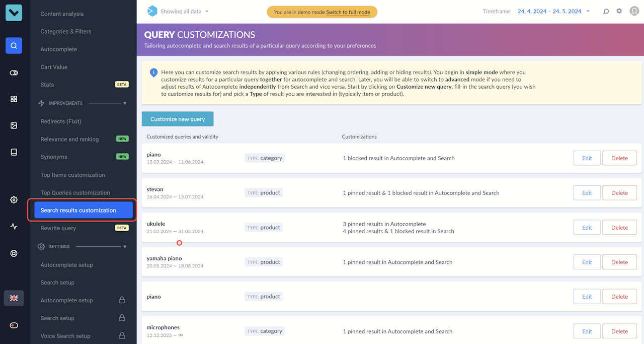
Task: Open the Showing all data dropdown
Action: click(184, 11)
